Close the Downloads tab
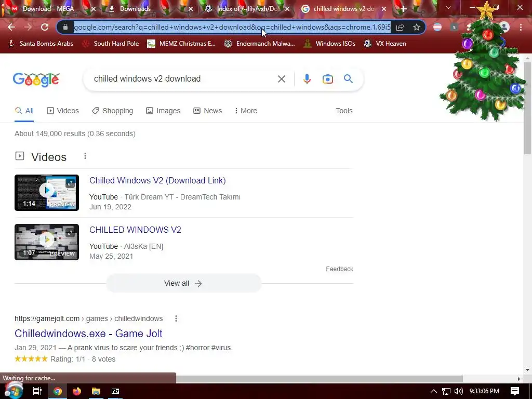 191,9
